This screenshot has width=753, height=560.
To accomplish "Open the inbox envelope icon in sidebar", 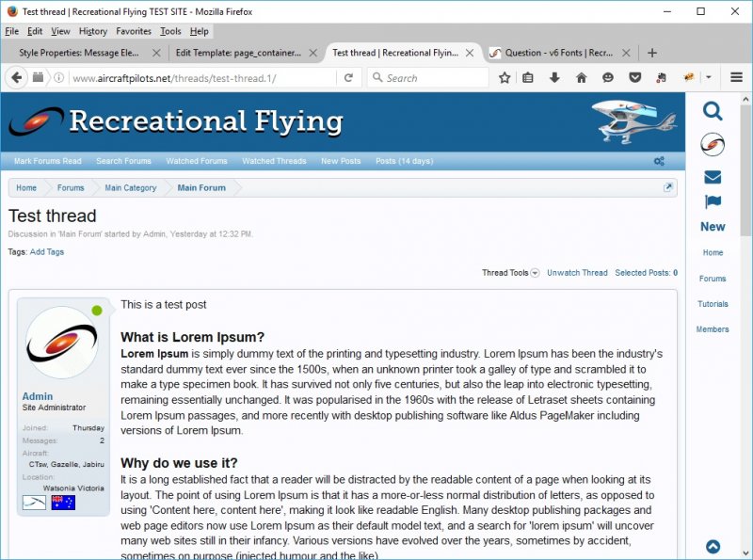I will [x=713, y=177].
